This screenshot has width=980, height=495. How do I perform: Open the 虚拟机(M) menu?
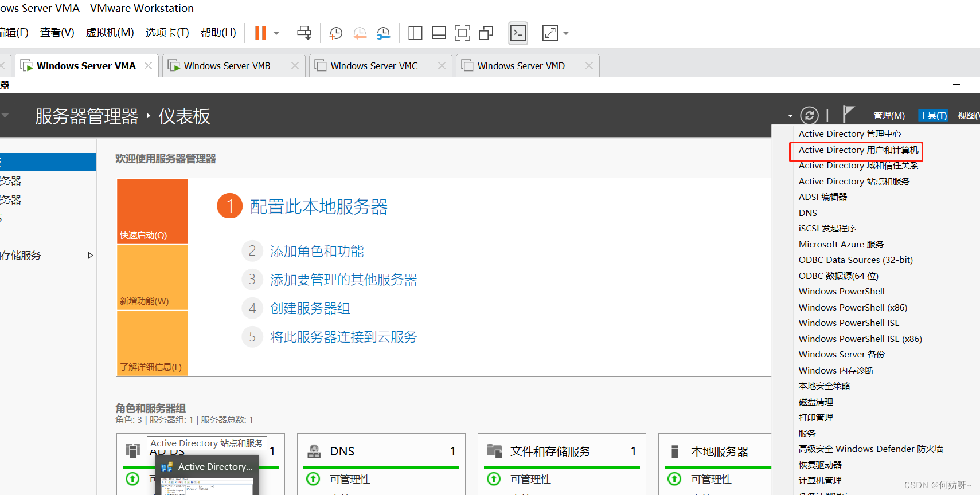(110, 33)
